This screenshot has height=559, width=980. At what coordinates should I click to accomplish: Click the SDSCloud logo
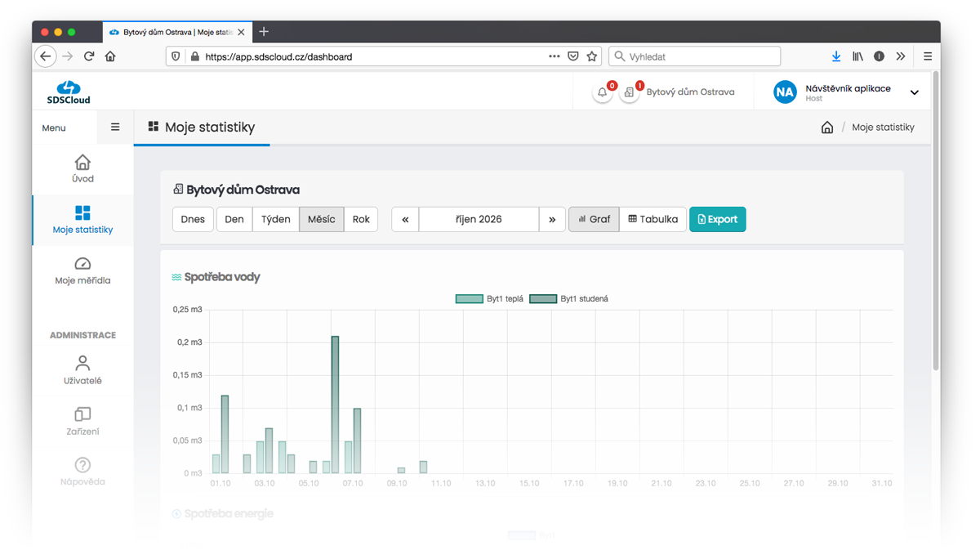(x=69, y=92)
